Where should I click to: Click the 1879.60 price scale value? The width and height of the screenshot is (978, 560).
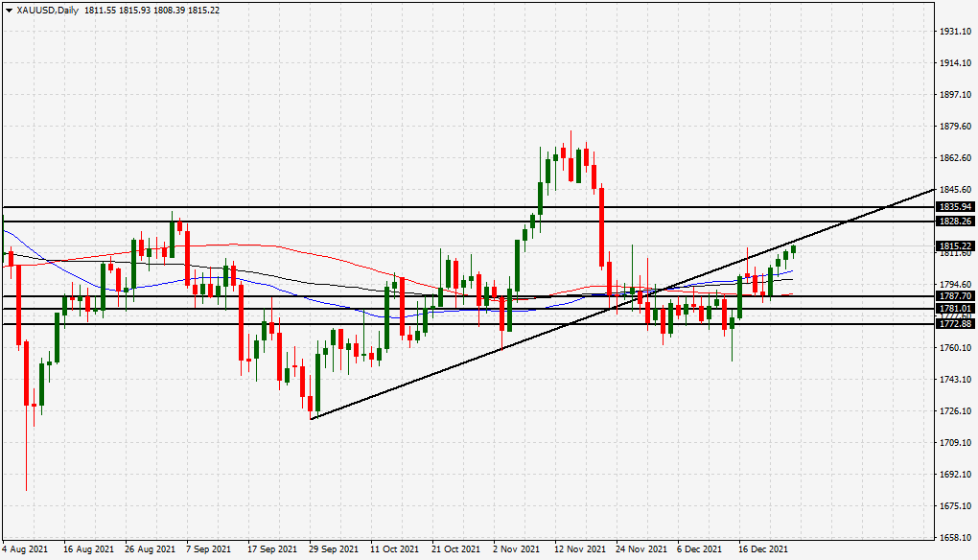[956, 127]
